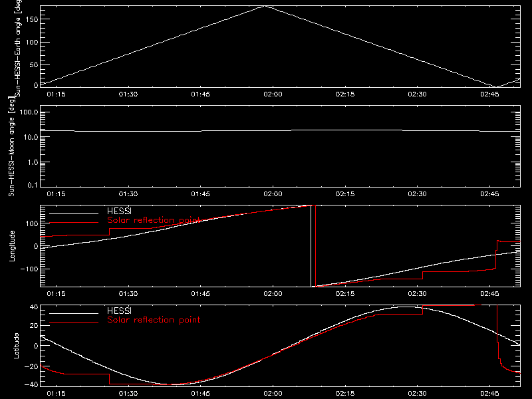Click the 'Sun-HESSI-Earth angle [deg]' axis label
This screenshot has height=399, width=532.
tap(18, 48)
